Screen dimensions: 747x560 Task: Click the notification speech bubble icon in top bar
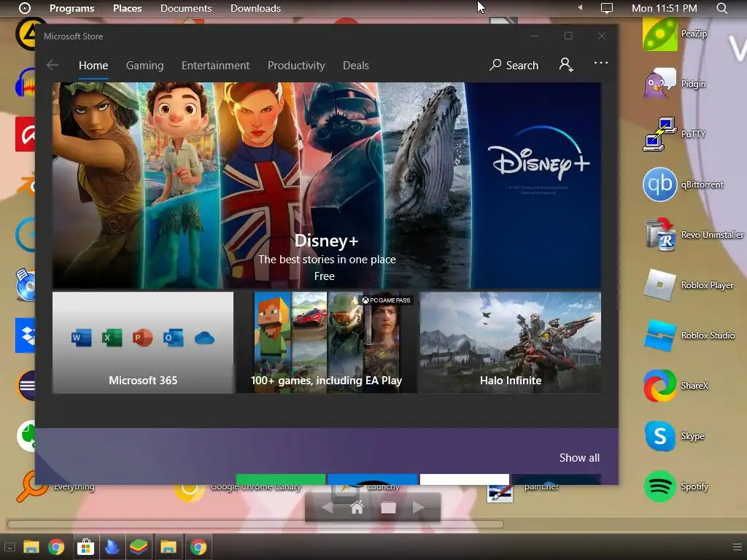pyautogui.click(x=606, y=8)
